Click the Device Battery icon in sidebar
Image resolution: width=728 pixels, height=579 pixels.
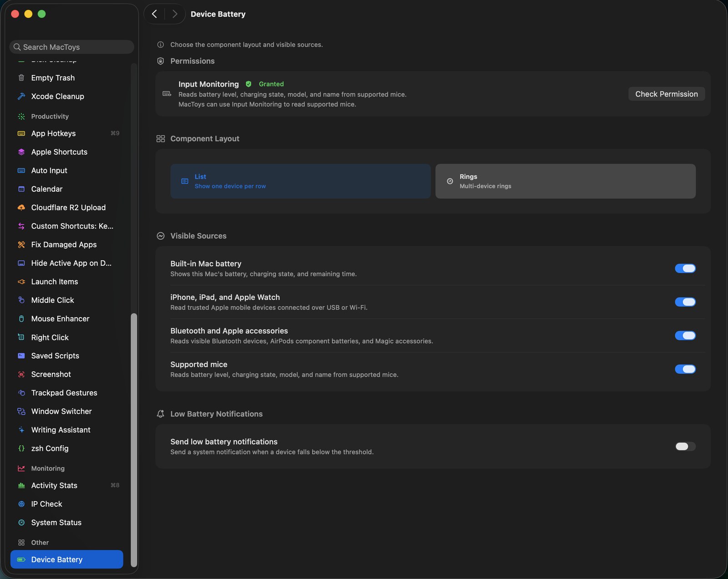point(21,559)
